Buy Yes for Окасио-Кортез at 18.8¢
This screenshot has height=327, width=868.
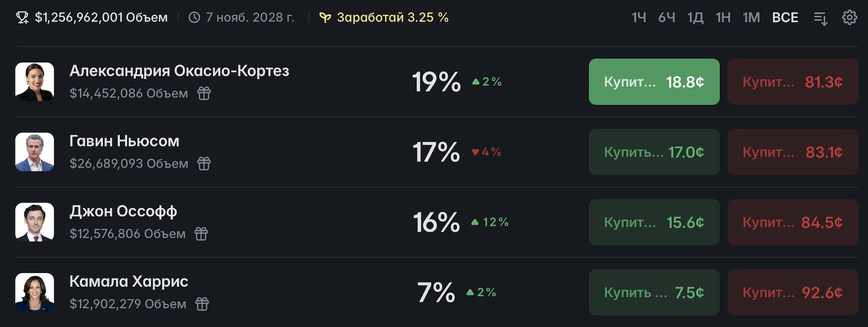654,82
